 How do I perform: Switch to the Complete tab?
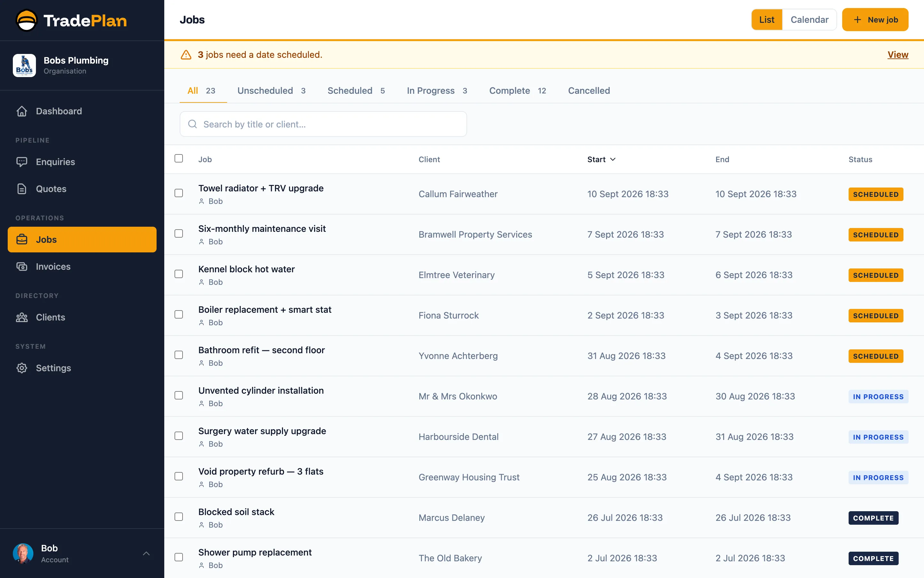pos(518,91)
